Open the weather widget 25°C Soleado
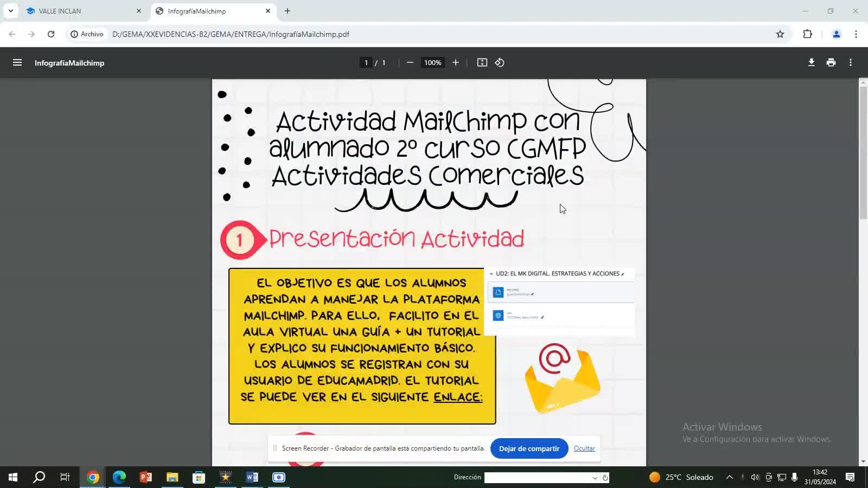This screenshot has height=488, width=868. pyautogui.click(x=681, y=477)
